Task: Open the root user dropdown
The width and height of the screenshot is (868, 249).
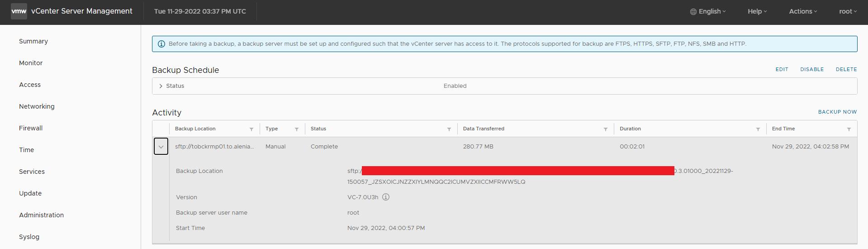Action: (x=848, y=11)
